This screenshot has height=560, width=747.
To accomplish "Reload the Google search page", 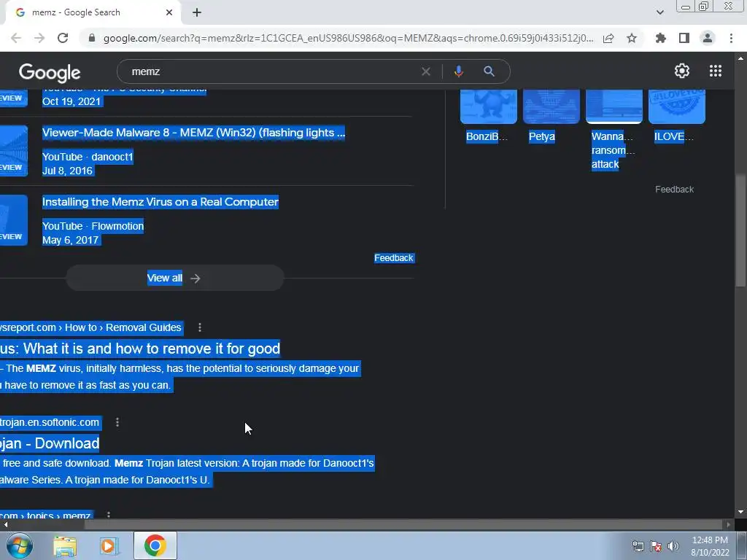I will 63,38.
